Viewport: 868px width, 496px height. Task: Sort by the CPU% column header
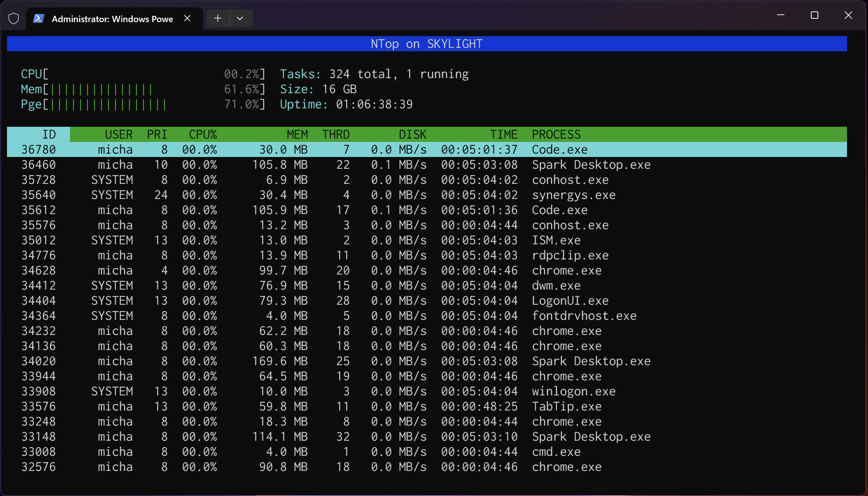pos(203,135)
